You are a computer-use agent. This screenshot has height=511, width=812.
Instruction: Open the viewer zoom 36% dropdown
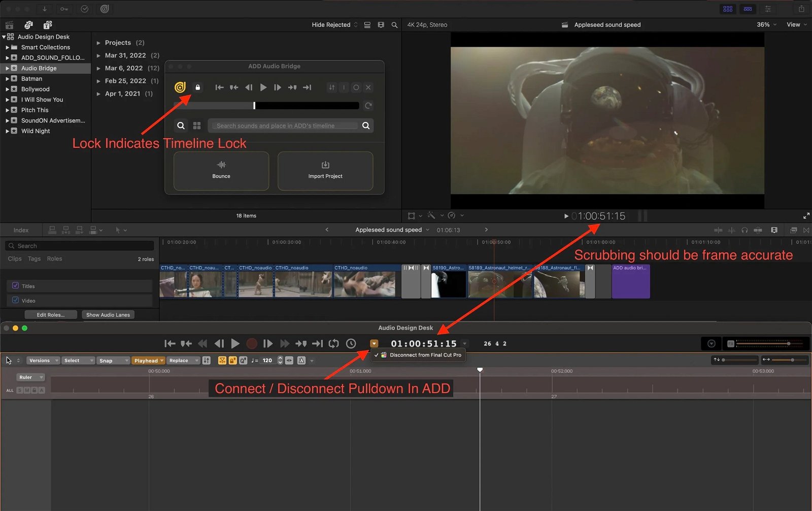(x=766, y=25)
